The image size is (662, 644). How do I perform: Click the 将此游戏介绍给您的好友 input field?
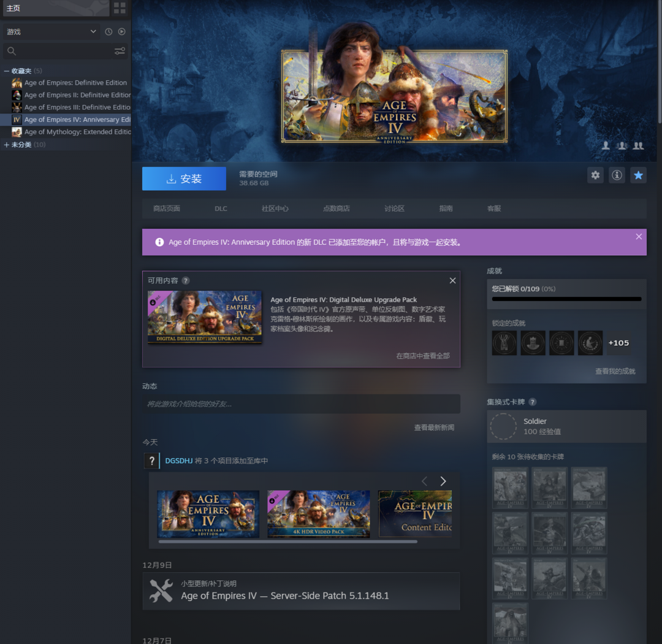[300, 404]
